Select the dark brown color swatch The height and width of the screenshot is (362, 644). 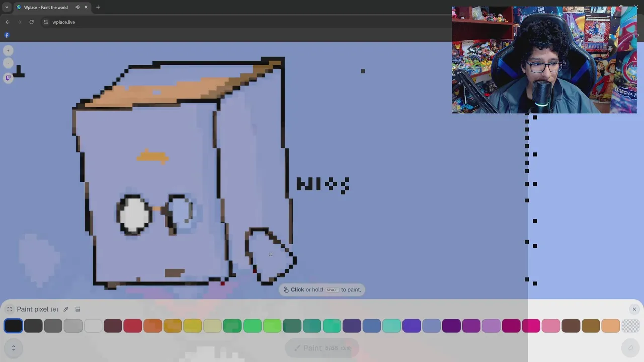[x=571, y=326]
